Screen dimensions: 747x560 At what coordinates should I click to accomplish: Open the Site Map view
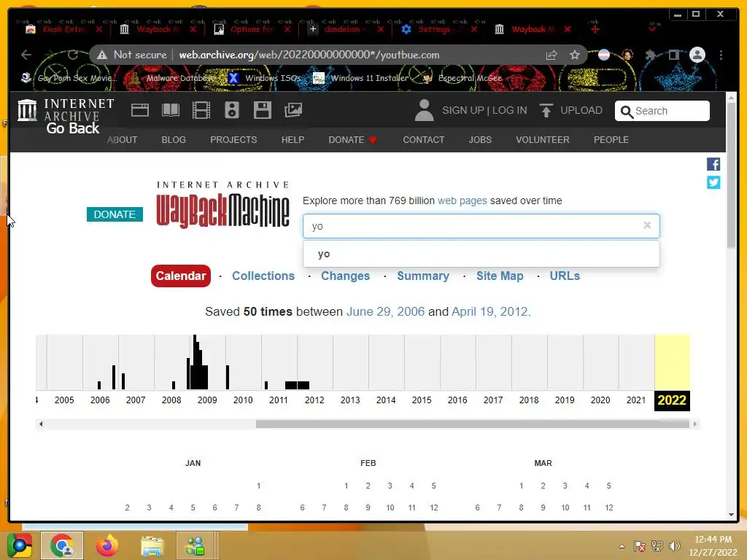point(500,276)
